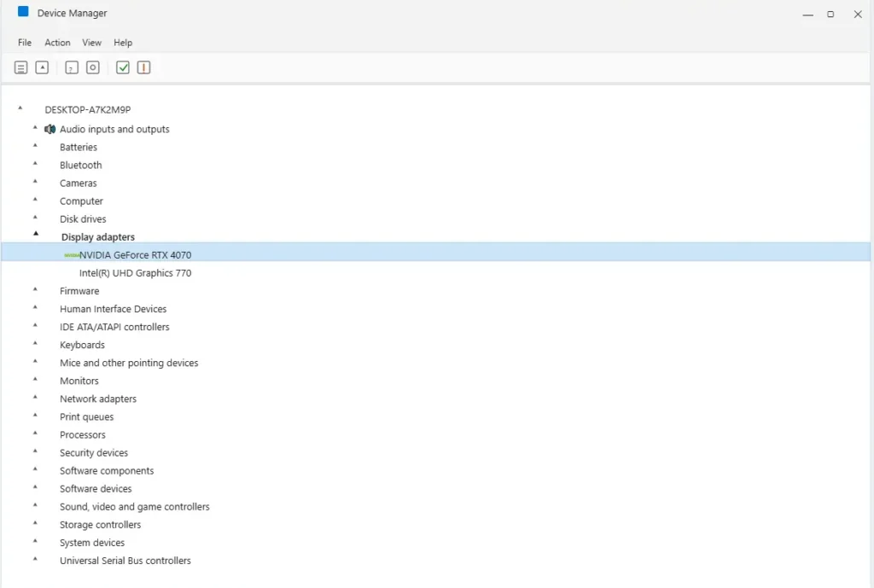874x588 pixels.
Task: Select the Intel(R) UHD Graphics 770 device
Action: tap(135, 272)
